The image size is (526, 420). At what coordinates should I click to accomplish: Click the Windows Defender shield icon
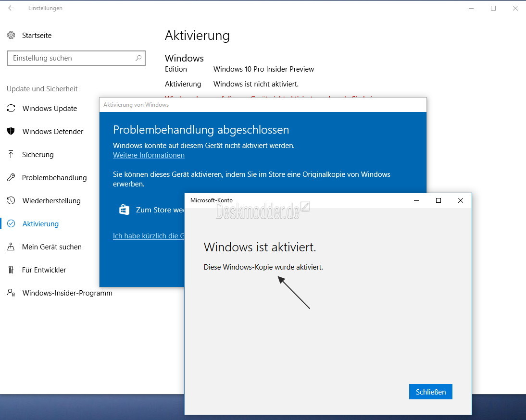tap(11, 131)
